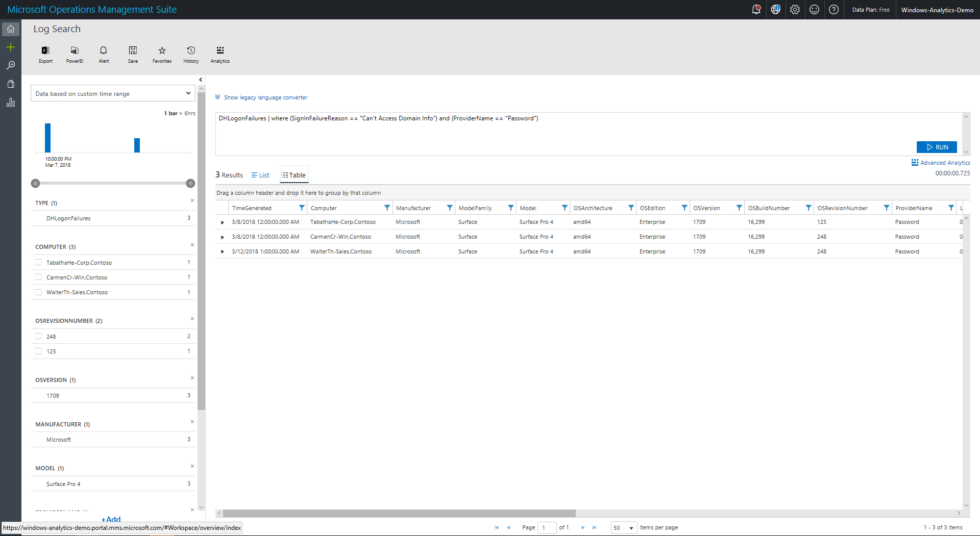Switch to the List view tab

click(x=260, y=175)
